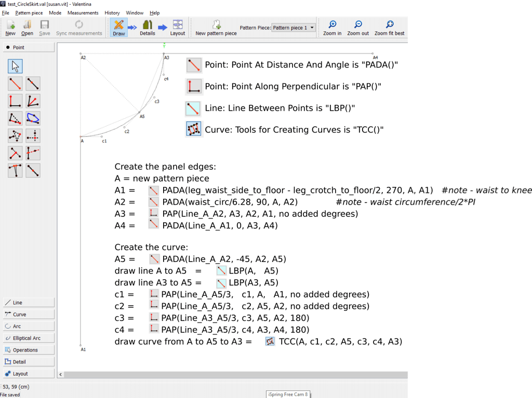
Task: Select the Point At Distance And Angle tool
Action: point(15,84)
